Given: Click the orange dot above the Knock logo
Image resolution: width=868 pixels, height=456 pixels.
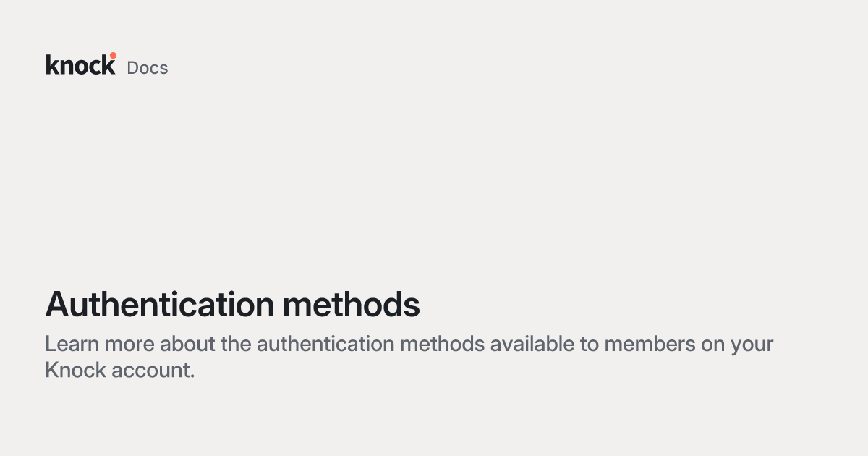Looking at the screenshot, I should coord(113,56).
